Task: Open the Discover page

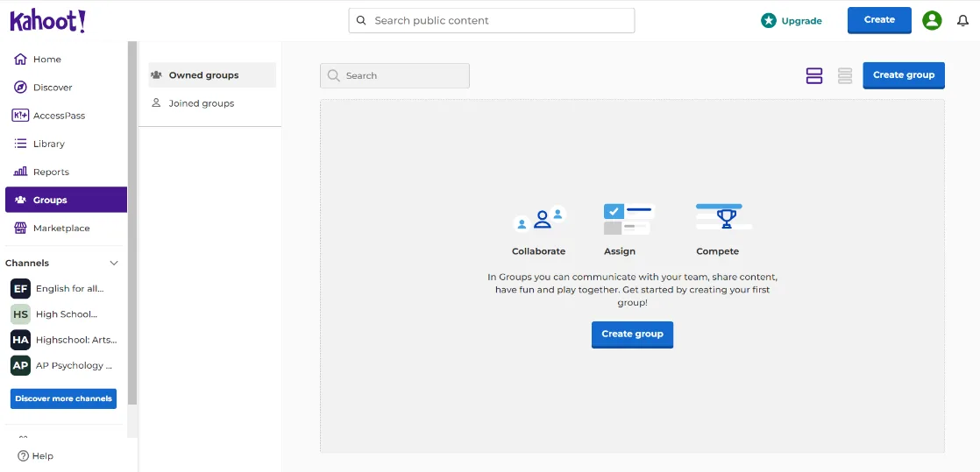Action: coord(66,88)
